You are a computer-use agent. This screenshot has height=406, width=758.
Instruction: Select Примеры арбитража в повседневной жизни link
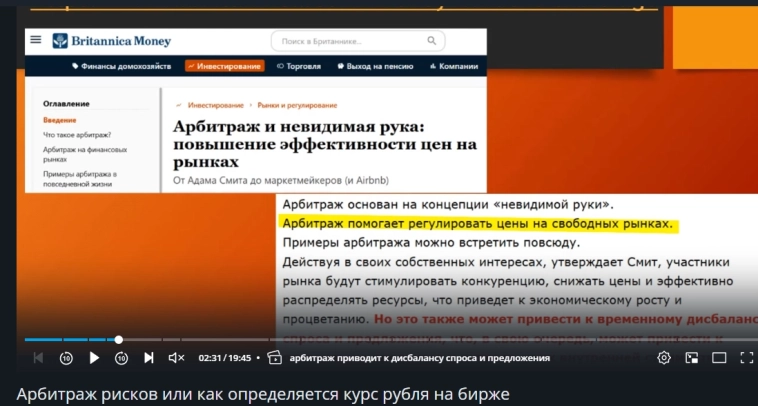click(80, 179)
